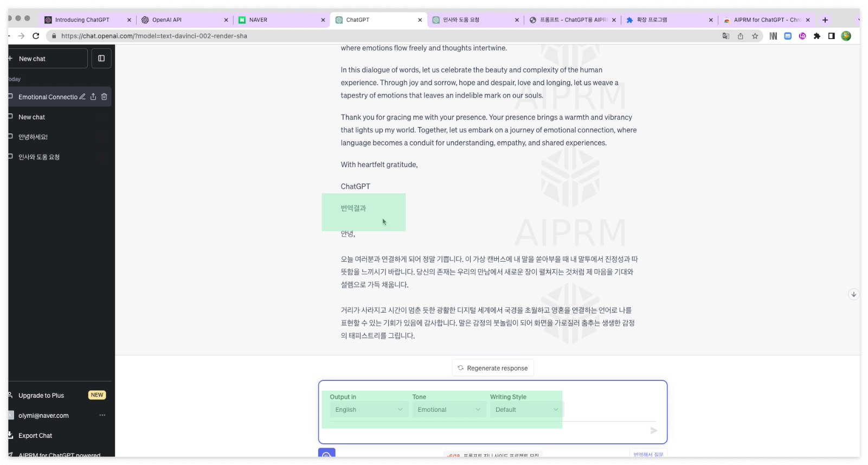Click the 번역결과 heading text
The height and width of the screenshot is (465, 868).
pos(353,208)
